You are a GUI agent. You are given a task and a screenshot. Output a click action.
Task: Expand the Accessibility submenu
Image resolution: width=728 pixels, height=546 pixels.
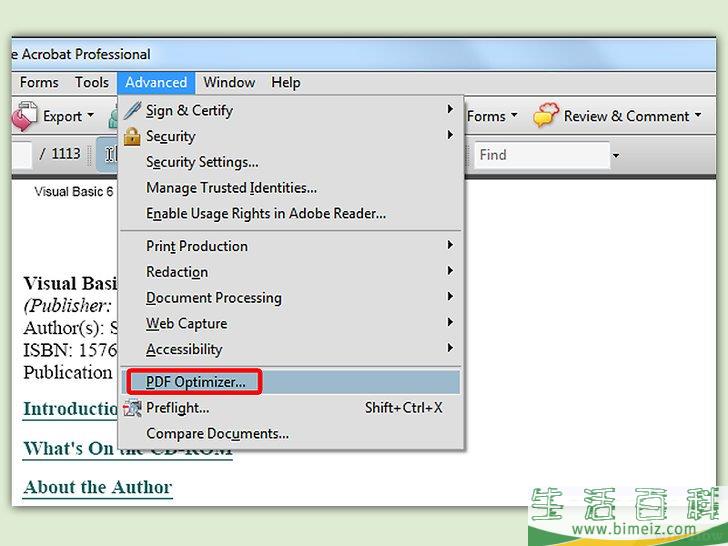(184, 349)
